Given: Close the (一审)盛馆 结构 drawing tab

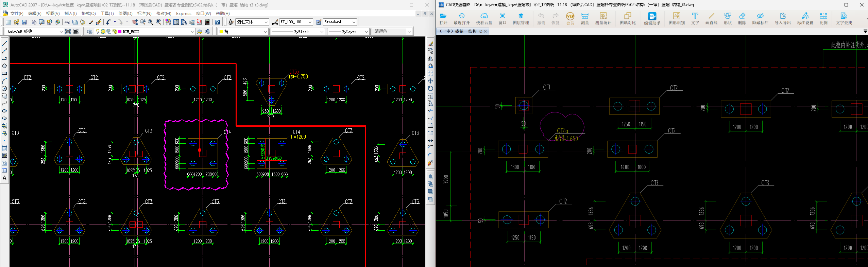Looking at the screenshot, I should 485,31.
